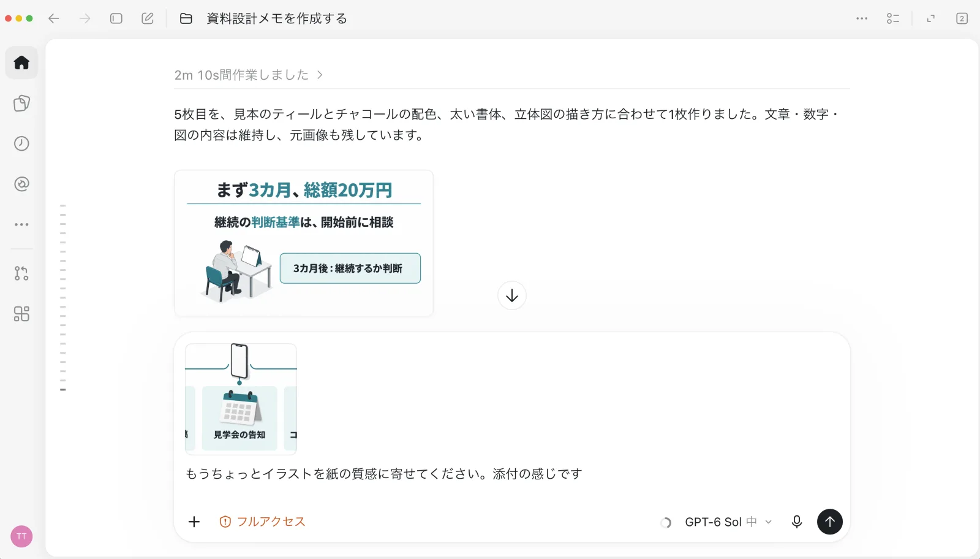The height and width of the screenshot is (559, 980).
Task: Open the apps grid sidebar icon
Action: click(x=21, y=314)
